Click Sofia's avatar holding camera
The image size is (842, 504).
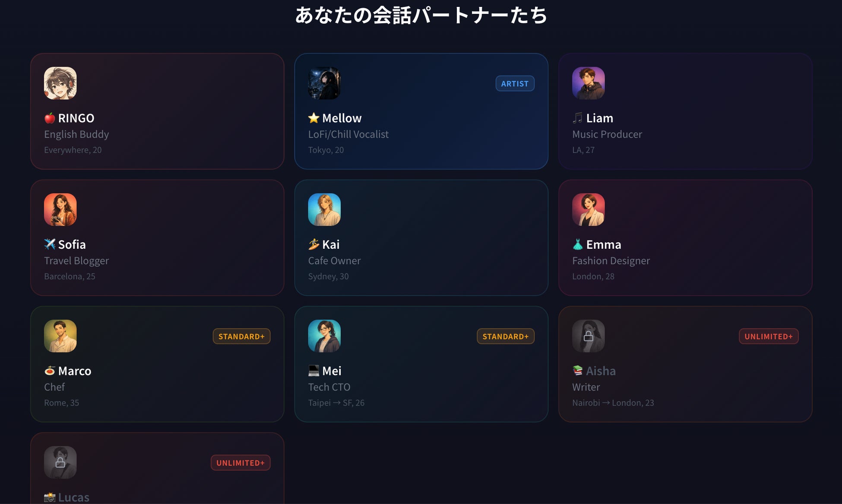(60, 209)
